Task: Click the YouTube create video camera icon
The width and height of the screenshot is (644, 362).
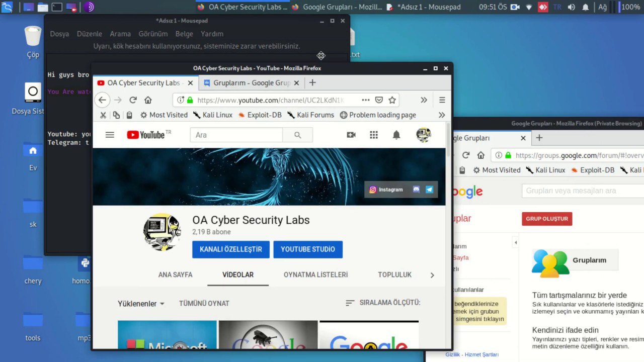Action: (351, 135)
